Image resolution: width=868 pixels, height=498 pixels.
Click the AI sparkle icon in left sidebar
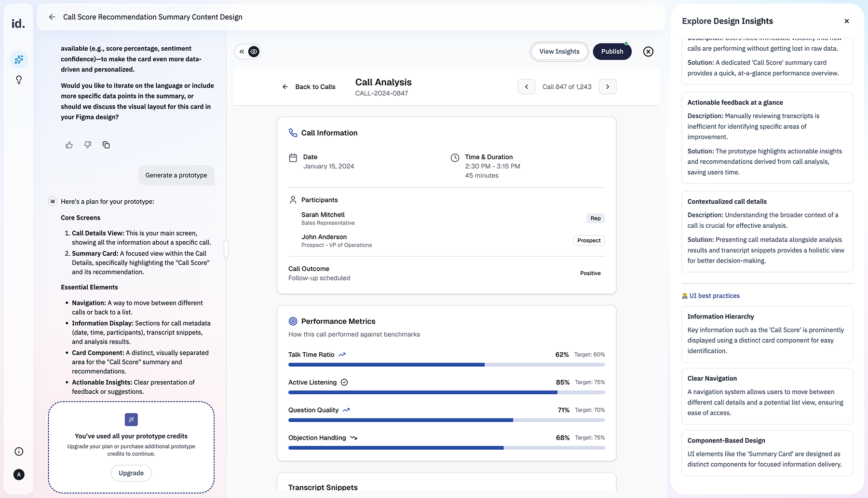[x=19, y=59]
